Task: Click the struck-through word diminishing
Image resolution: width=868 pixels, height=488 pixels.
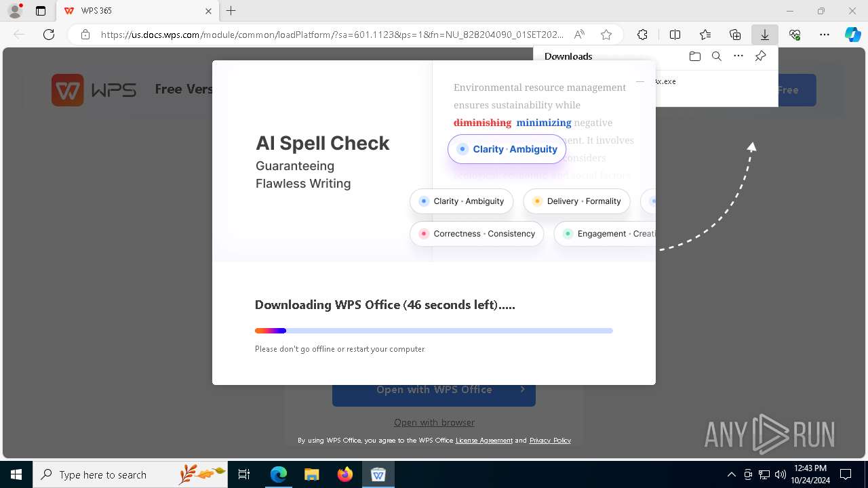Action: pyautogui.click(x=482, y=123)
